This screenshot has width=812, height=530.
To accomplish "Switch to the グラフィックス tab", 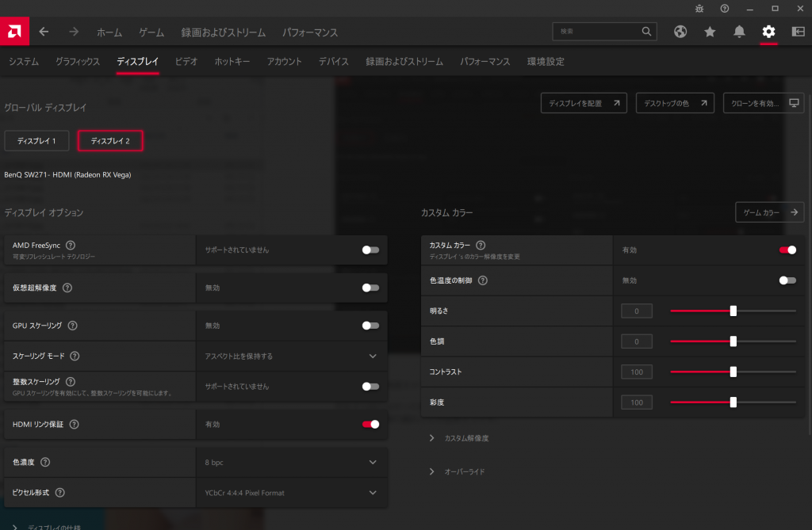I will tap(78, 62).
